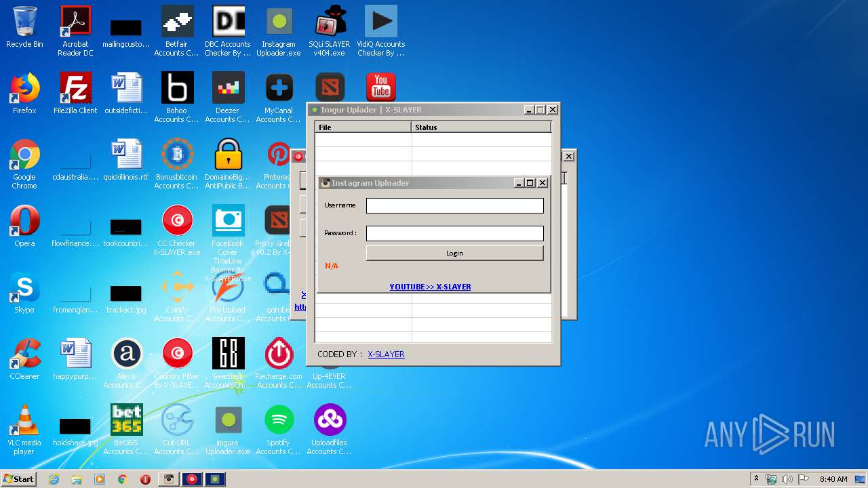Select the Betfair Accounts Checker icon

[177, 31]
